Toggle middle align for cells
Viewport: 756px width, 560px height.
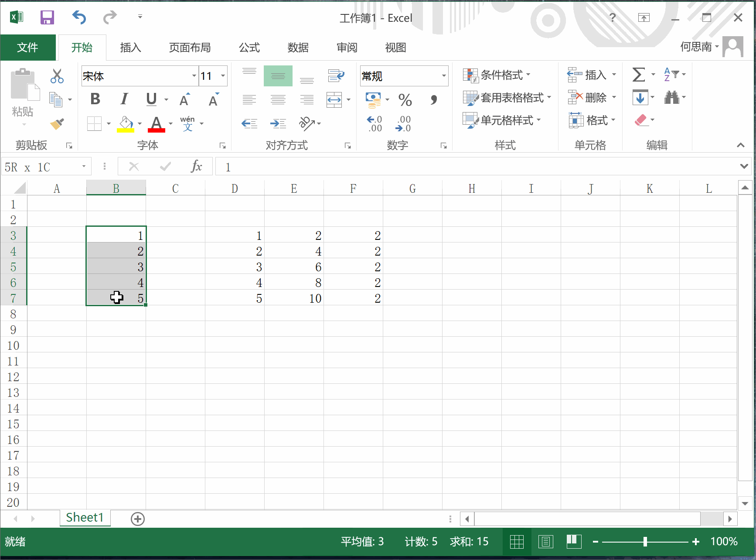[x=278, y=76]
